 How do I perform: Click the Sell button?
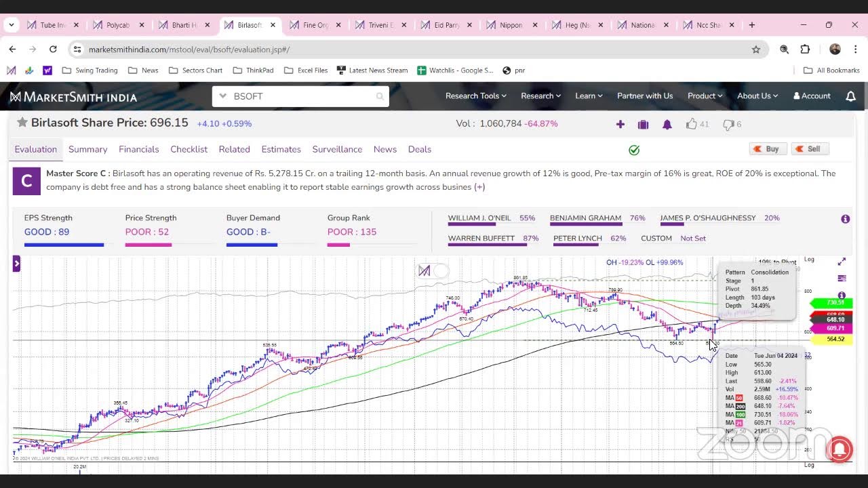[810, 149]
